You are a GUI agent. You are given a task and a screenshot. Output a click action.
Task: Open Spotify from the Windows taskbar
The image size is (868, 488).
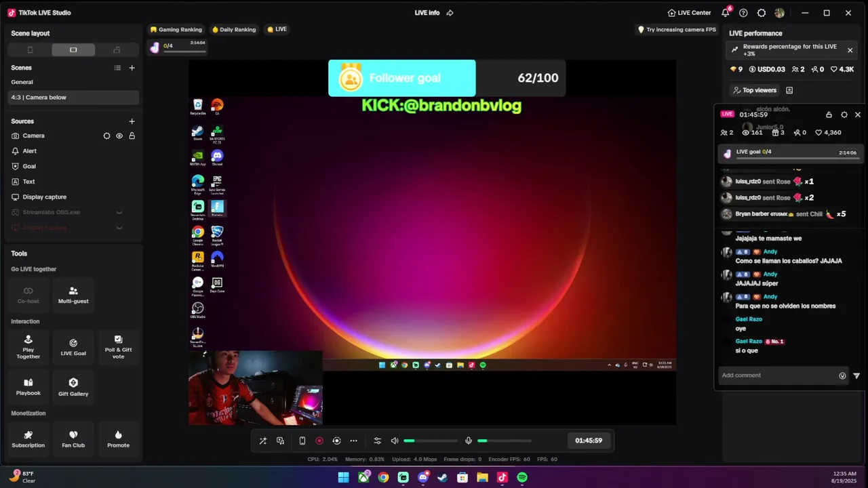pos(522,477)
